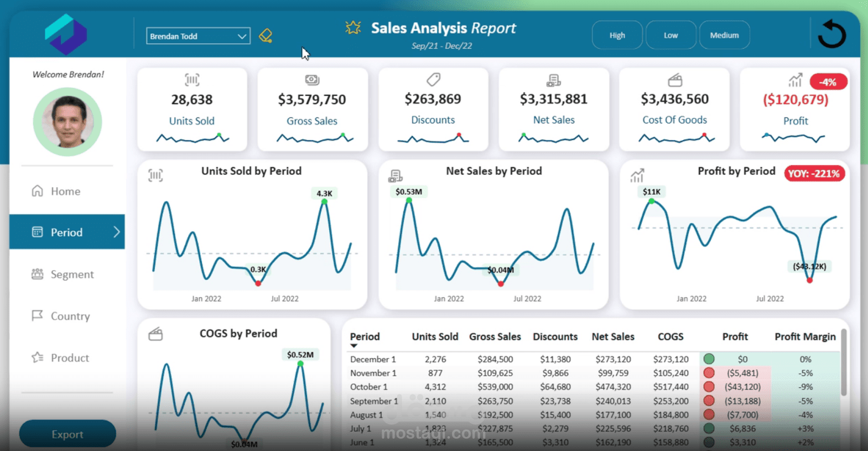
Task: Click the $11K peak marker in Profit chart
Action: point(652,201)
